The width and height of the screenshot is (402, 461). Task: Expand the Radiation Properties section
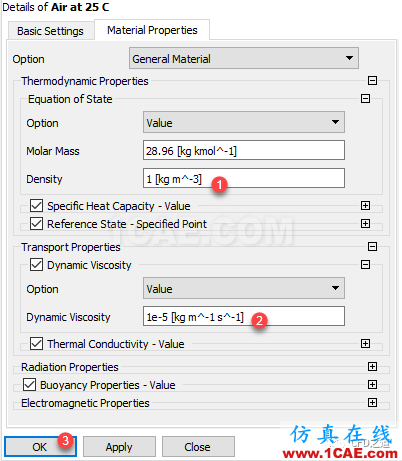(x=372, y=367)
